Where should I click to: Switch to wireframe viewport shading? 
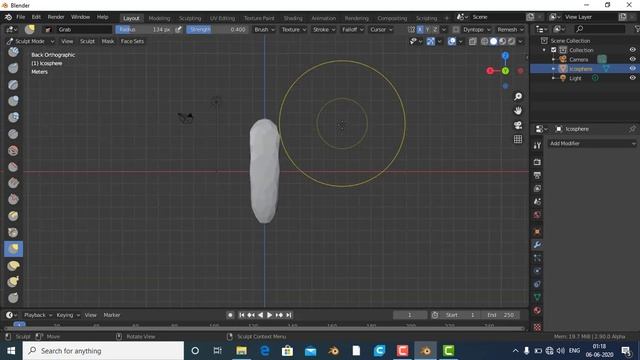pos(484,41)
